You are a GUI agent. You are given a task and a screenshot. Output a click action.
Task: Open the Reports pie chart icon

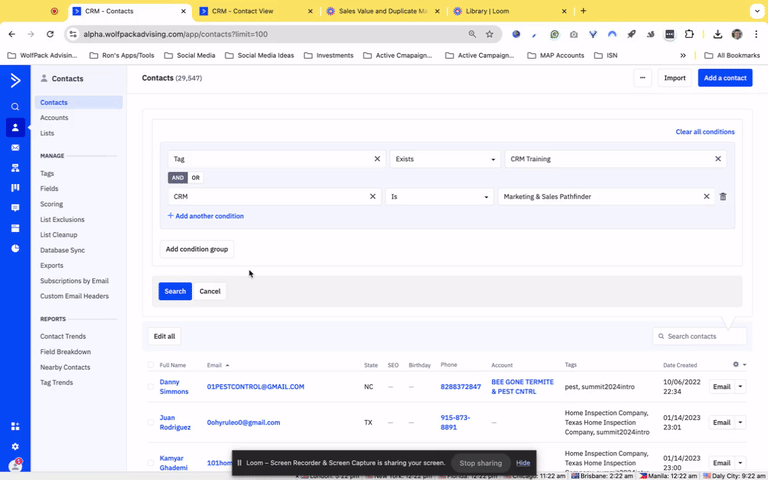15,248
